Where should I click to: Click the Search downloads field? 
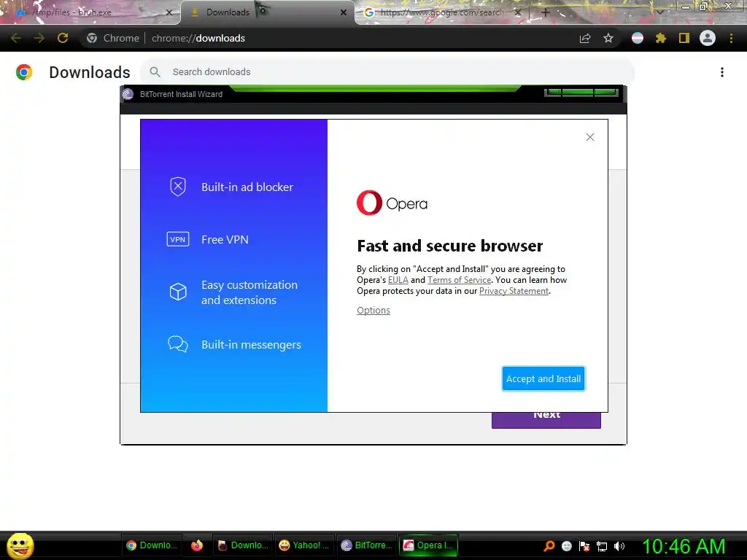coord(387,72)
